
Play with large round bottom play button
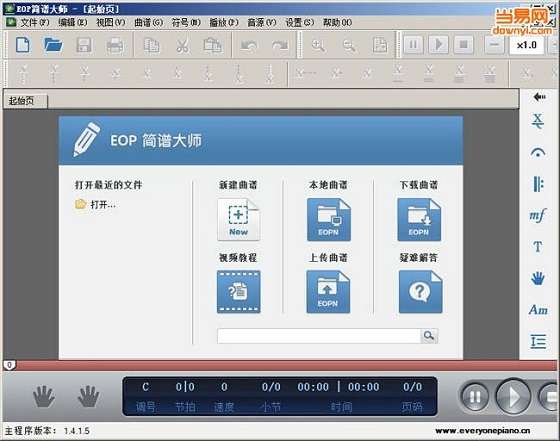pyautogui.click(x=513, y=396)
